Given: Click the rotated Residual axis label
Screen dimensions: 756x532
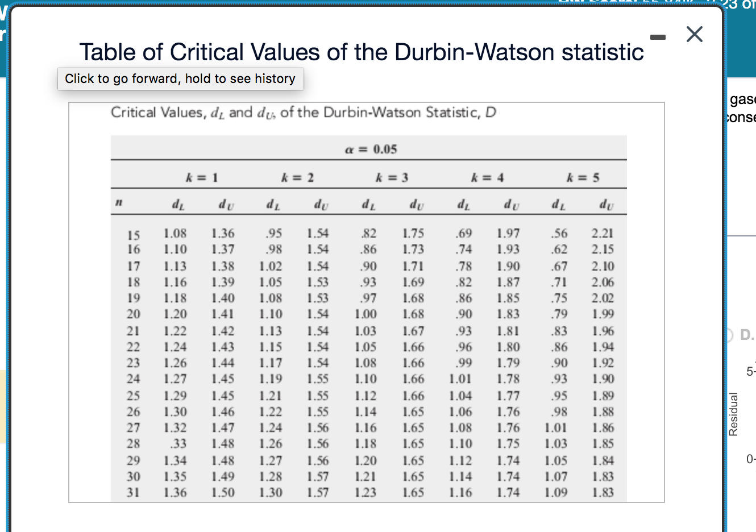Looking at the screenshot, I should tap(733, 414).
